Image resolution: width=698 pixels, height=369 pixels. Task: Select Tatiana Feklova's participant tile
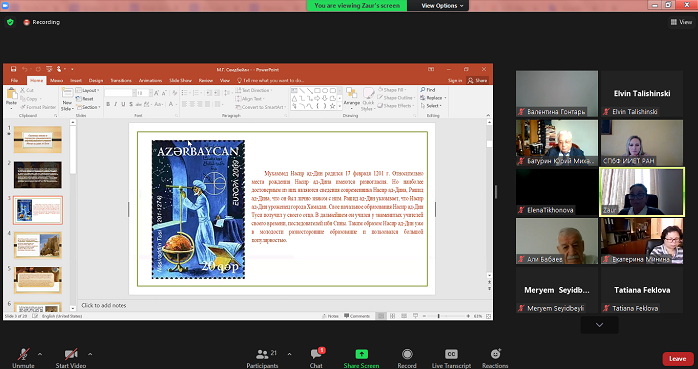641,290
